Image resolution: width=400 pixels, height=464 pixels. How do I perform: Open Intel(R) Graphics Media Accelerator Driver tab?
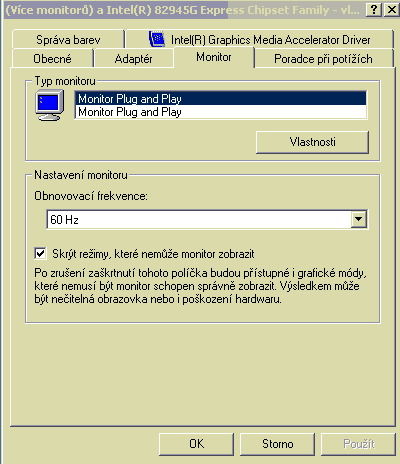pos(260,40)
